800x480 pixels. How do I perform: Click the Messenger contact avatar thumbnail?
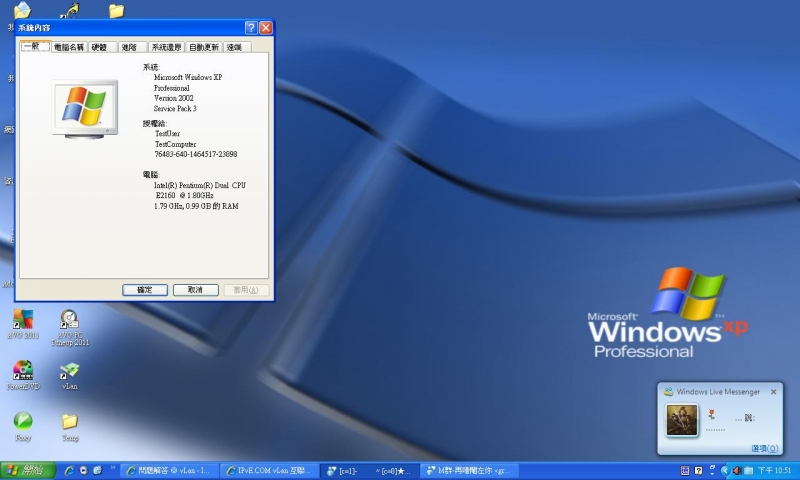pyautogui.click(x=682, y=420)
